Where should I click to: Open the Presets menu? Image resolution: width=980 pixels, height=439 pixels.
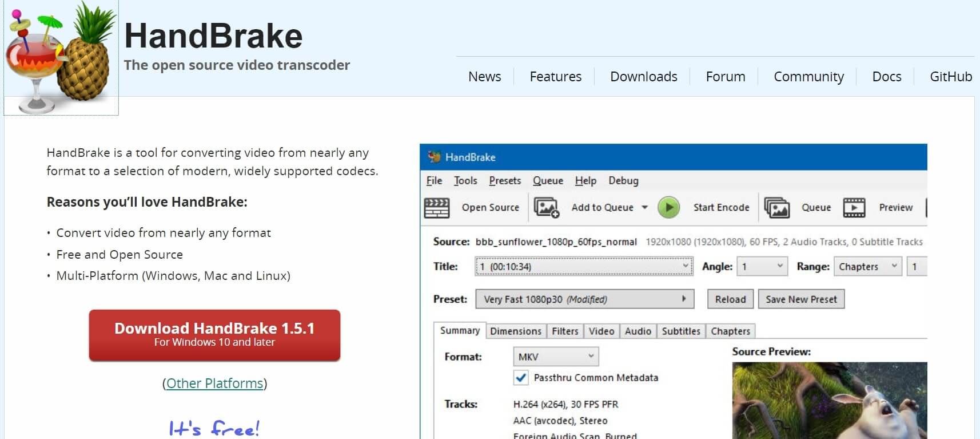click(505, 181)
